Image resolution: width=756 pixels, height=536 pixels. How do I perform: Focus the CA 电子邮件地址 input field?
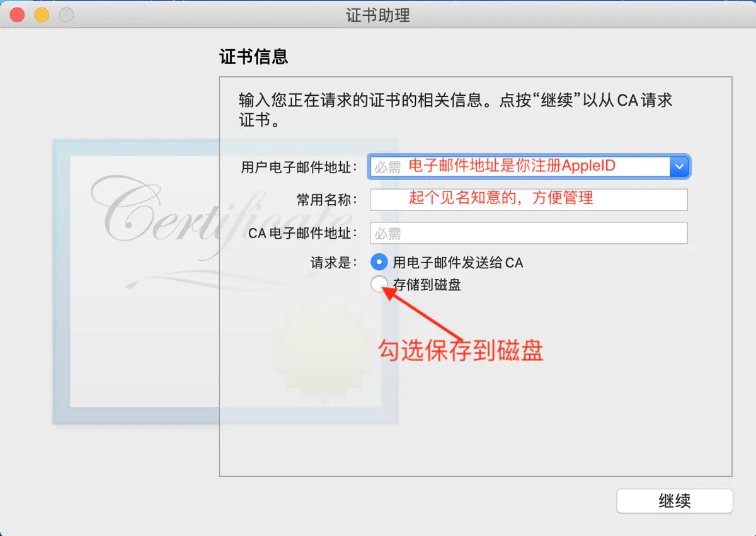coord(529,233)
